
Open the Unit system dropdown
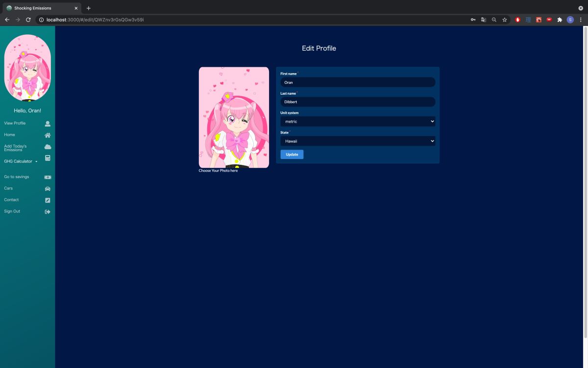click(358, 121)
